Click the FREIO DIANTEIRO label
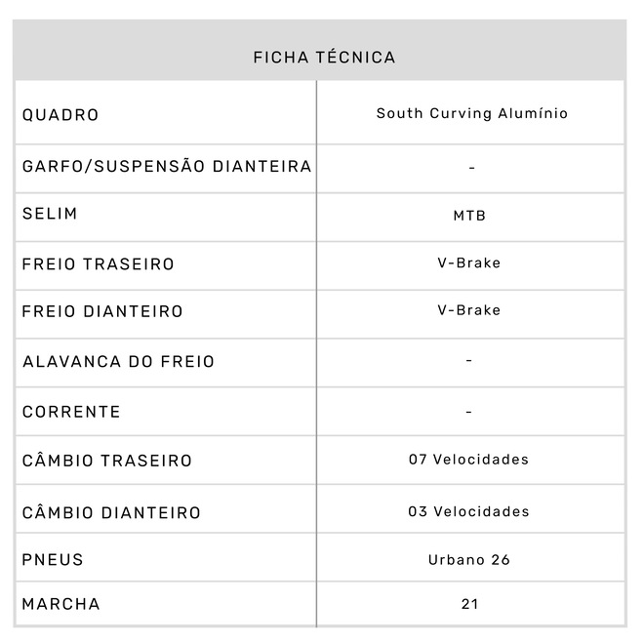This screenshot has height=644, width=644. click(102, 312)
